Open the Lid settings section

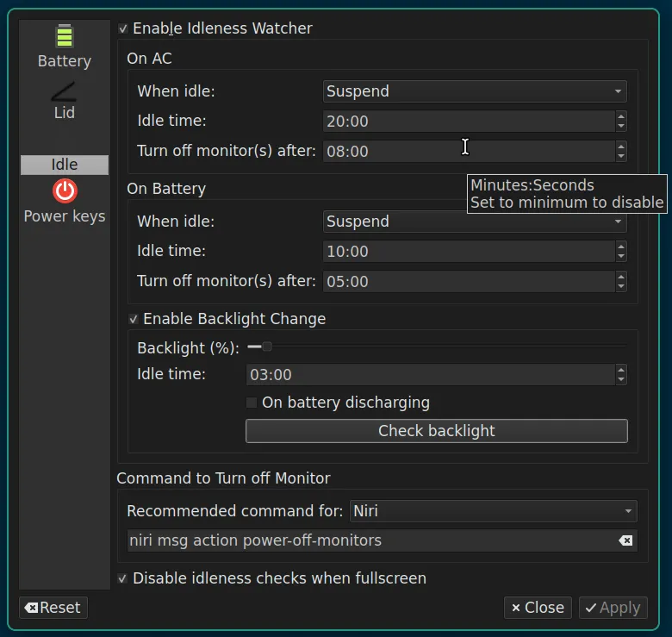pos(64,100)
